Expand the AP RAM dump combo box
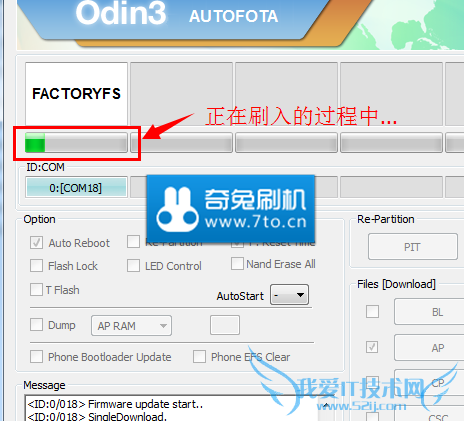This screenshot has height=421, width=464. tap(132, 325)
